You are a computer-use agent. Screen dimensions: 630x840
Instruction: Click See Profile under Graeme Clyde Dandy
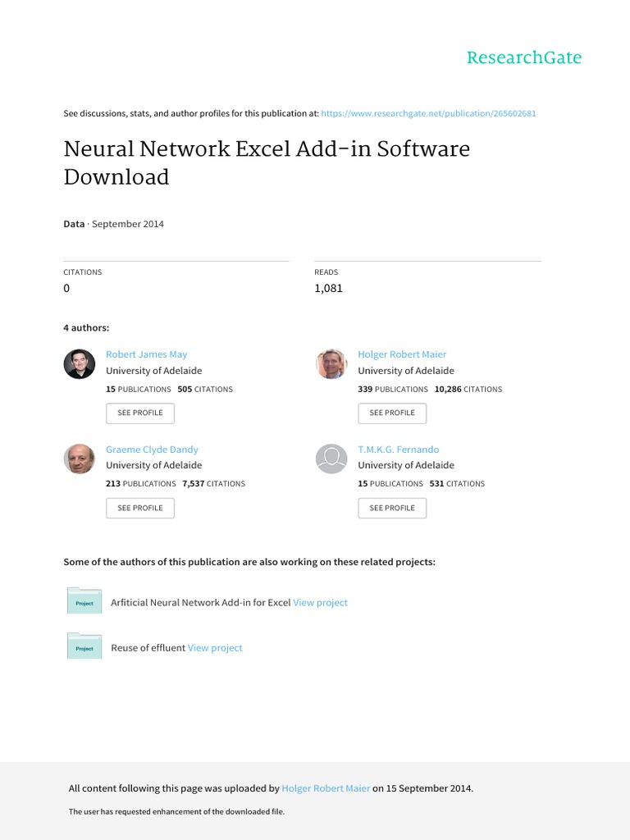(x=140, y=508)
